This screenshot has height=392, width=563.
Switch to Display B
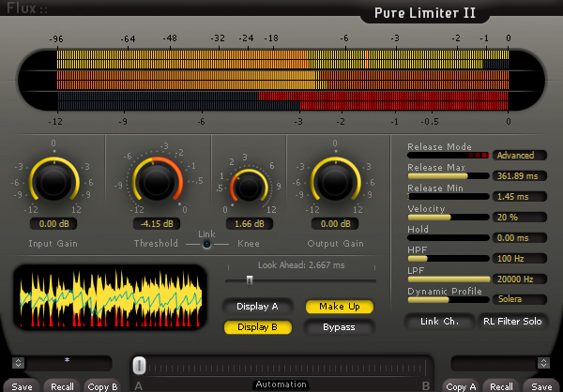pos(257,327)
